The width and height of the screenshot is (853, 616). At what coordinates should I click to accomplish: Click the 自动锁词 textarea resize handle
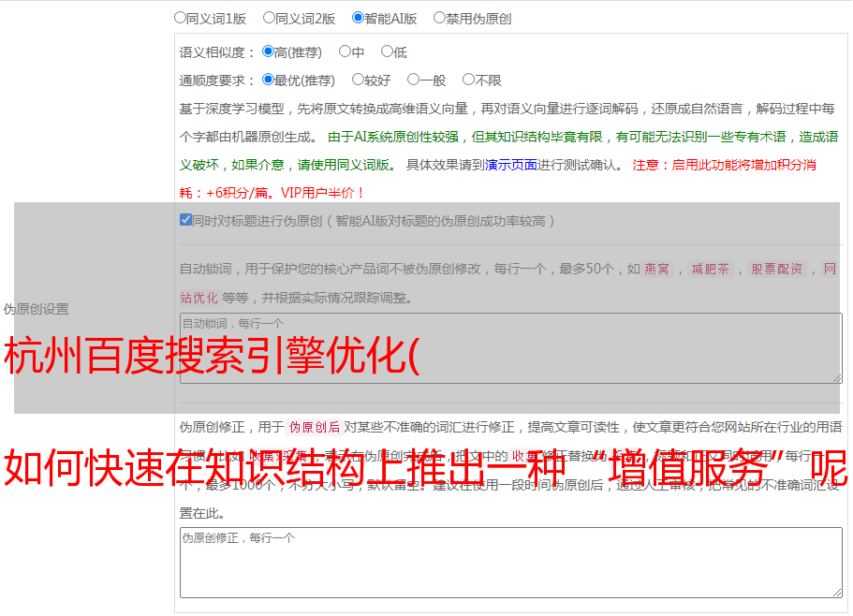pos(837,378)
